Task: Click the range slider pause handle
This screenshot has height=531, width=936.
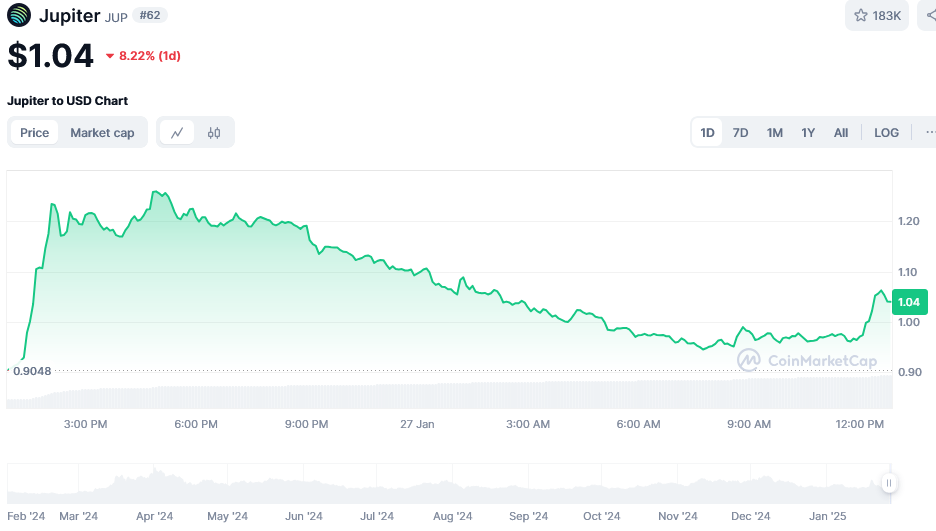Action: 889,483
